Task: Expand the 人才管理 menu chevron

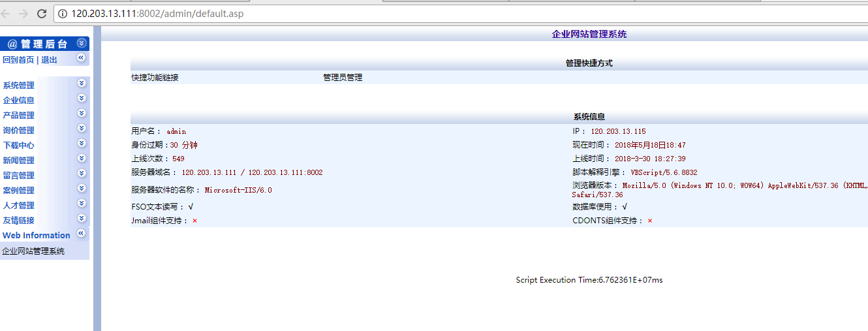Action: point(82,203)
